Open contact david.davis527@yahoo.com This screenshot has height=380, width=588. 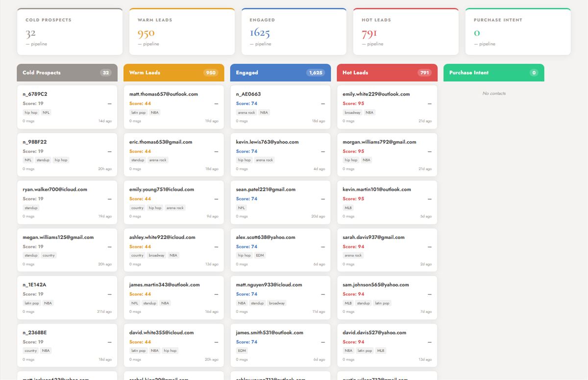(387, 345)
